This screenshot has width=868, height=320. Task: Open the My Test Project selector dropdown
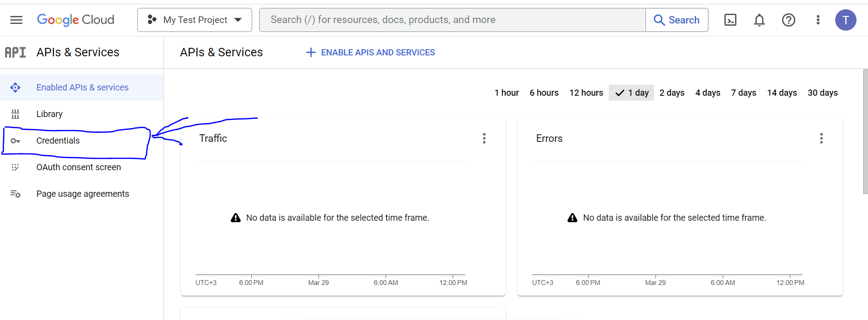tap(195, 20)
